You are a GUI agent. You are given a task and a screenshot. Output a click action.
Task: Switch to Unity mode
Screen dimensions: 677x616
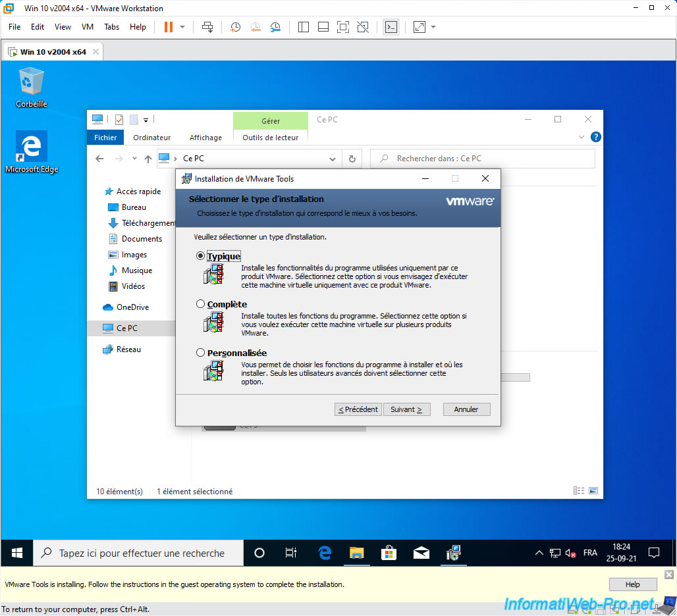(x=363, y=27)
